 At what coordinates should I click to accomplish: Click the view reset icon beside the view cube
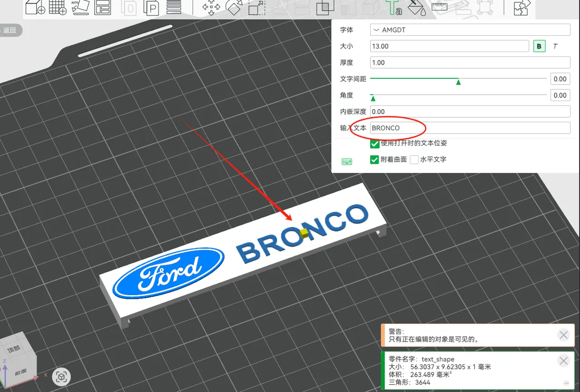point(62,377)
